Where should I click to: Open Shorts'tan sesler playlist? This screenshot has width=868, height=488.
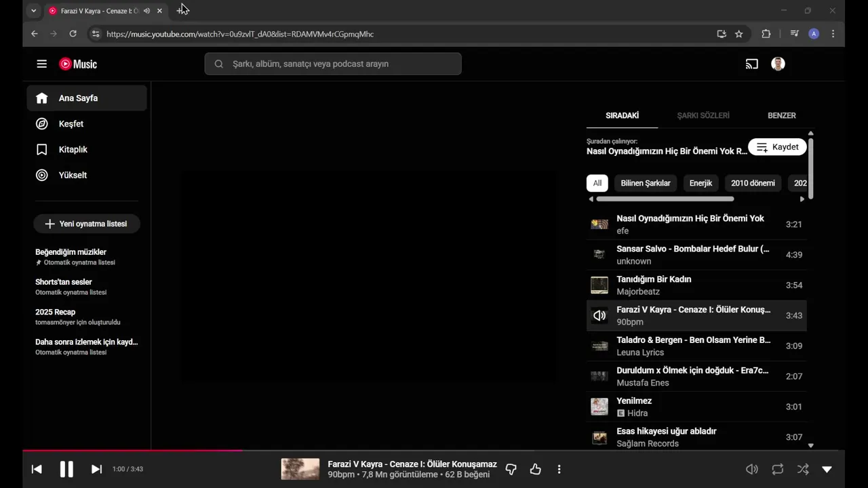87,287
